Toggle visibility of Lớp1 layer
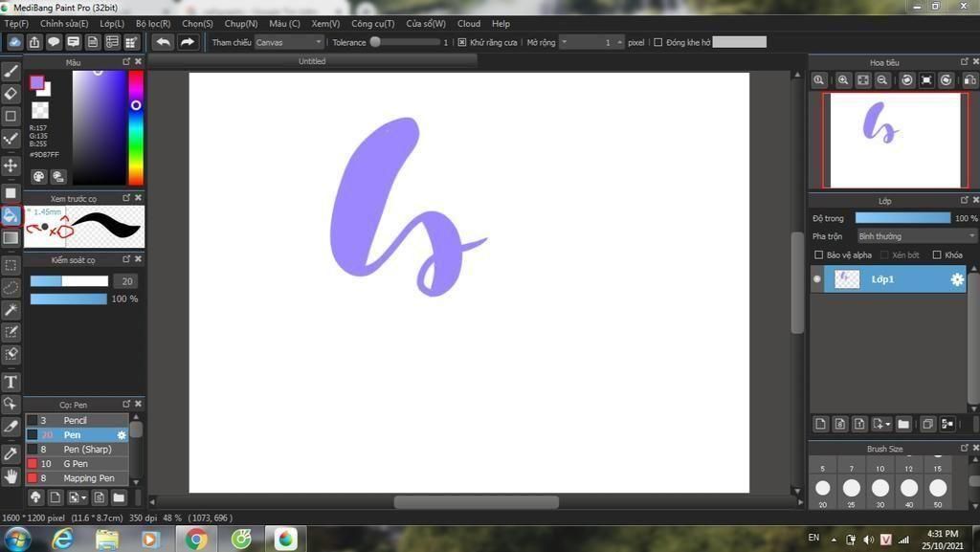The width and height of the screenshot is (980, 552). (816, 279)
